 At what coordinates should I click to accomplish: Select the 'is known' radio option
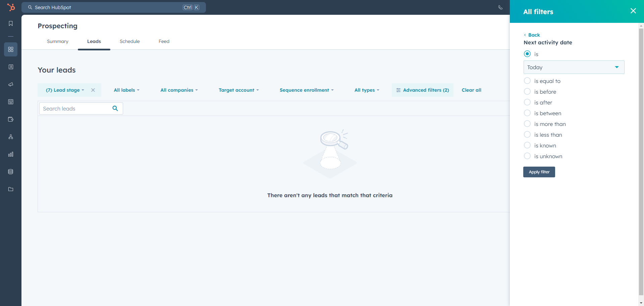pyautogui.click(x=527, y=145)
